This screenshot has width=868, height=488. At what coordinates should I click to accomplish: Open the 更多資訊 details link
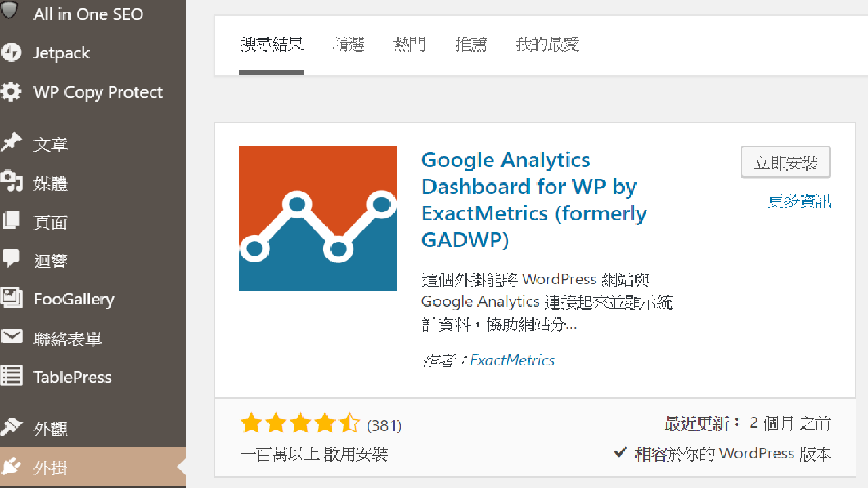(800, 201)
